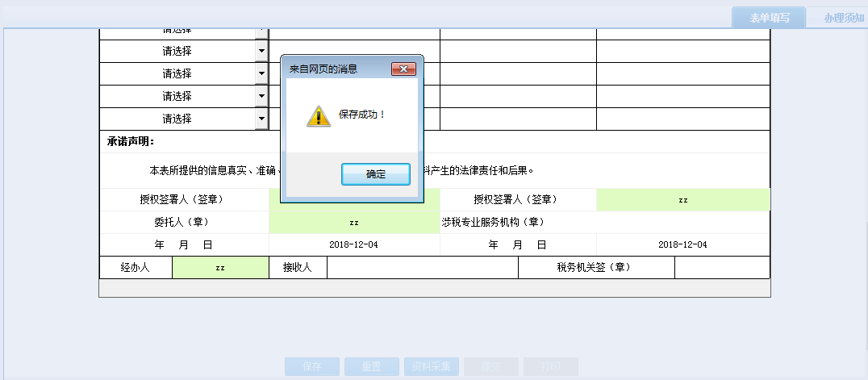Click the 经办人 field containing zz
868x380 pixels.
[220, 268]
